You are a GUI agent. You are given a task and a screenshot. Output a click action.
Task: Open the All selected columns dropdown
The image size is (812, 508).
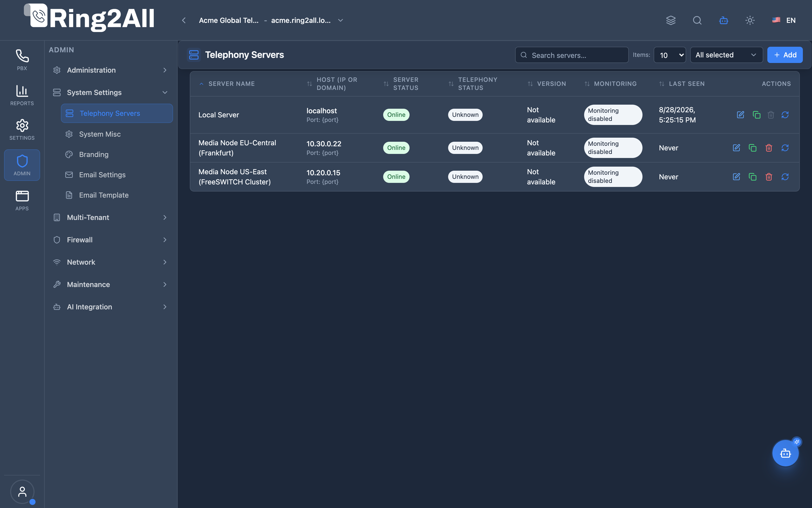point(726,55)
